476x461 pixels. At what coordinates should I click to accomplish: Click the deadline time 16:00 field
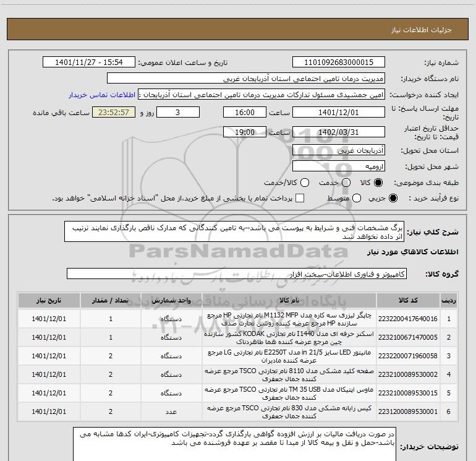click(245, 113)
